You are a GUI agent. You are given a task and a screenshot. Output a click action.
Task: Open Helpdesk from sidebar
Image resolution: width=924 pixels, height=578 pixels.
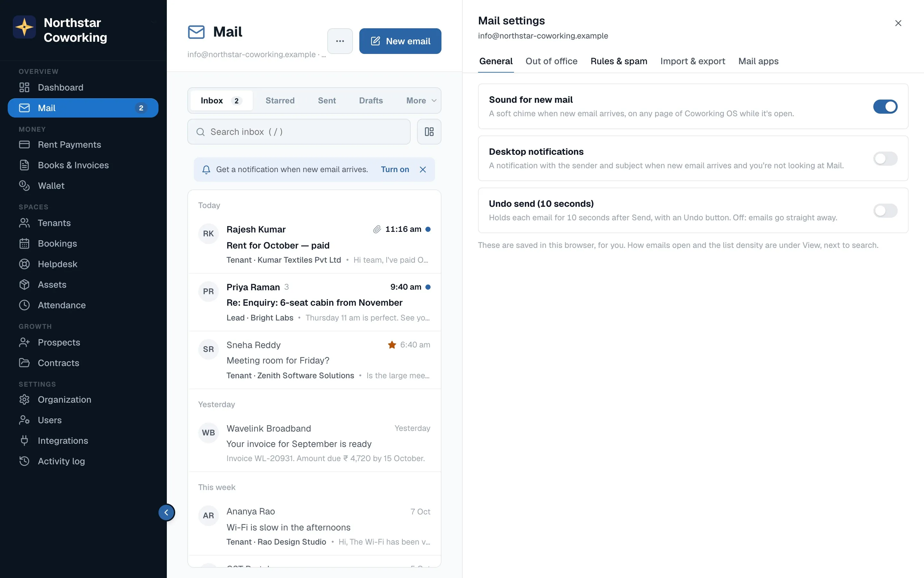click(83, 264)
